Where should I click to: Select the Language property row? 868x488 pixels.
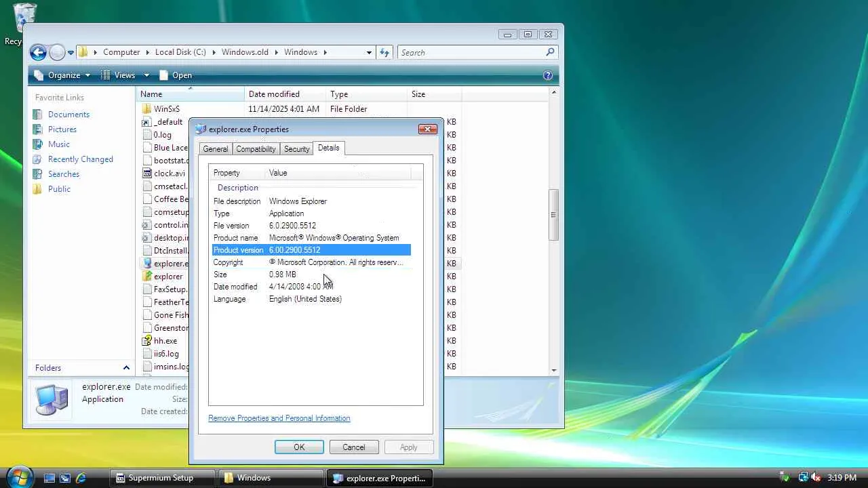[x=311, y=299]
